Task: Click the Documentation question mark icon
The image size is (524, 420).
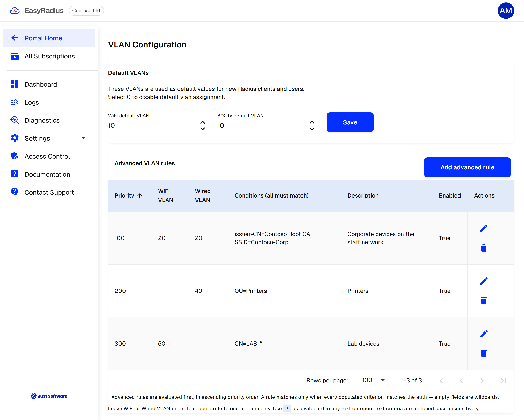Action: pos(15,174)
